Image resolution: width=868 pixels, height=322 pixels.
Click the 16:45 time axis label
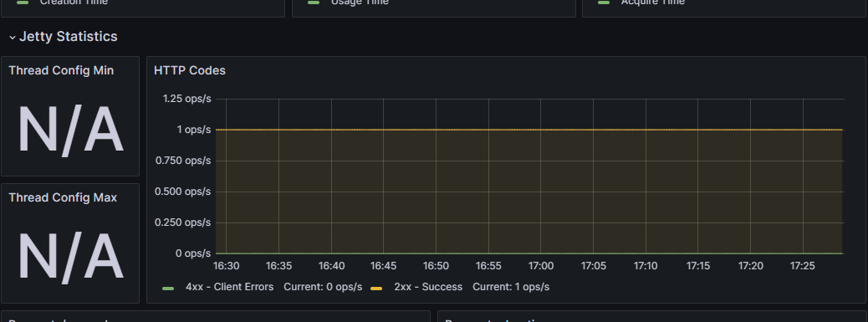383,266
